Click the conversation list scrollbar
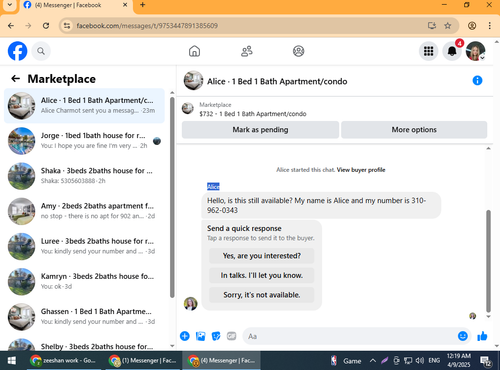This screenshot has height=370, width=500. pyautogui.click(x=172, y=197)
